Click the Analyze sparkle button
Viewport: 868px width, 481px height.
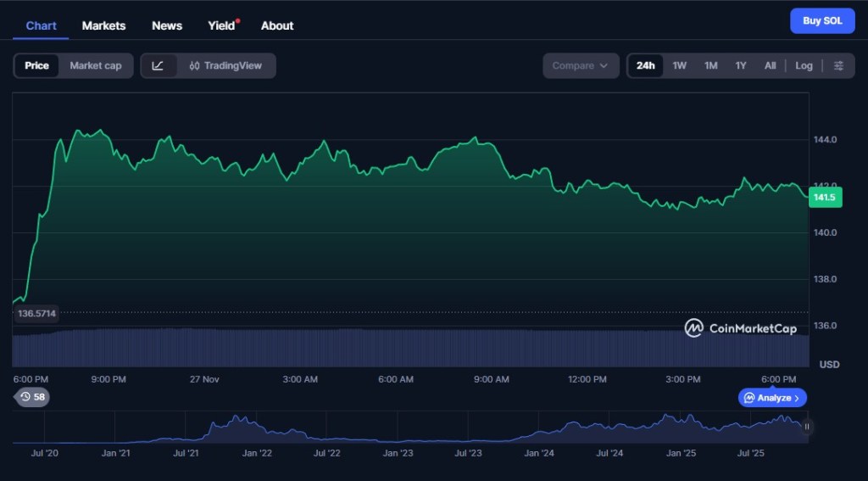pos(771,398)
